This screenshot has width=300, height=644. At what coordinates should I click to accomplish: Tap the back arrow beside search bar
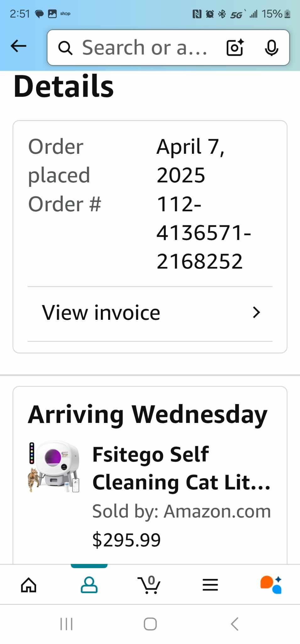click(19, 46)
